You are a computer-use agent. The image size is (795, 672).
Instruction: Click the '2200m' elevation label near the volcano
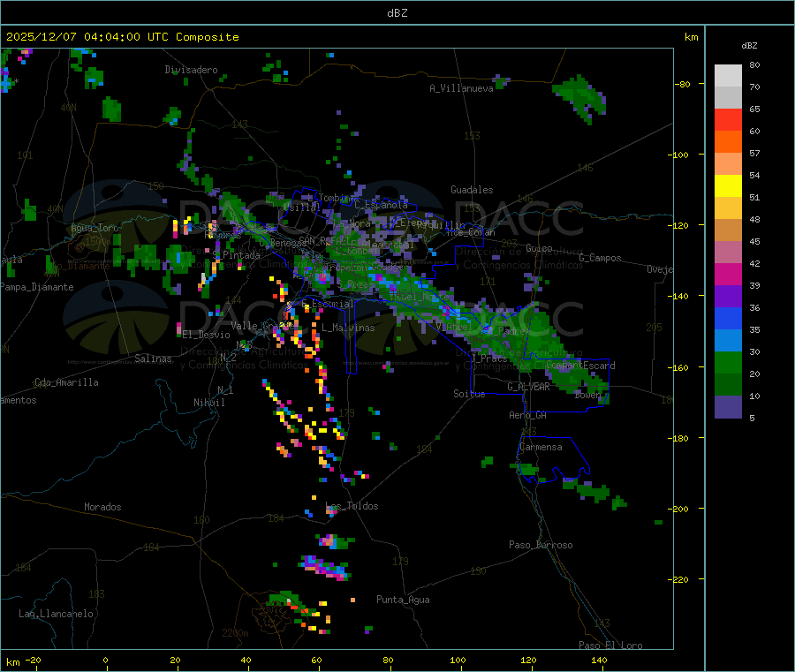point(235,633)
